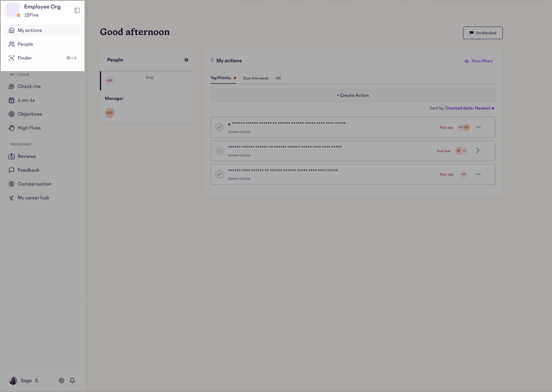Screen dimensions: 552x392
Task: Check off the second system action
Action: point(220,151)
